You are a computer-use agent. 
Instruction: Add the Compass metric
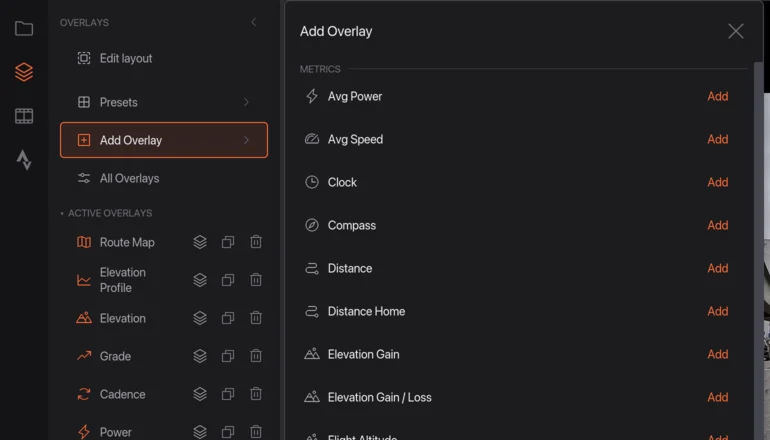point(717,225)
